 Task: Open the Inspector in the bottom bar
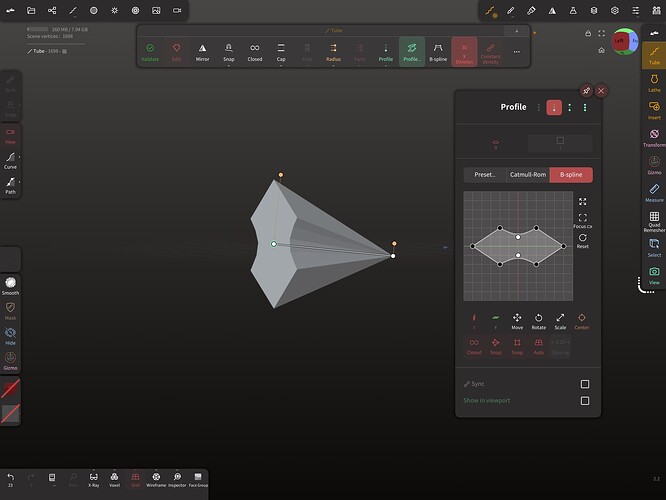point(177,480)
